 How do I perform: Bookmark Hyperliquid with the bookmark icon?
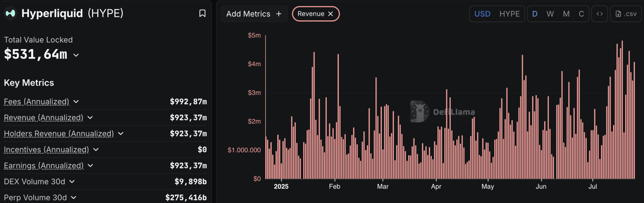coord(202,13)
